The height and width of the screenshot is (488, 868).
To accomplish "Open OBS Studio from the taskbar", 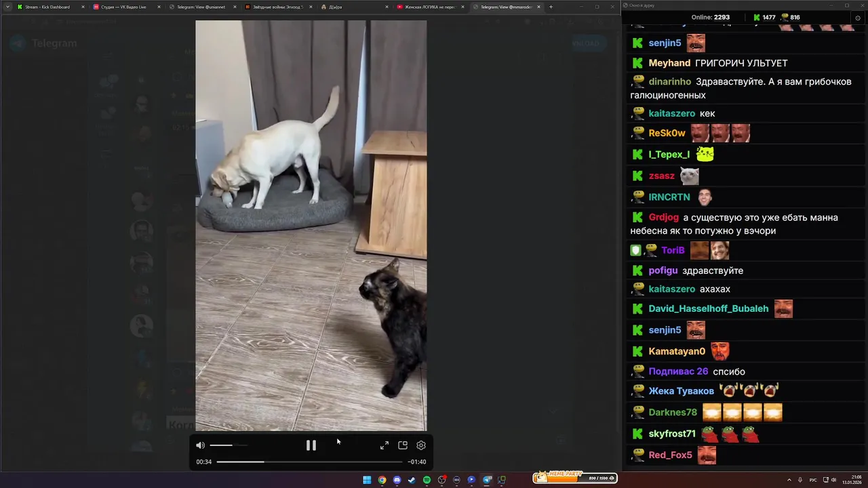I will click(x=441, y=480).
